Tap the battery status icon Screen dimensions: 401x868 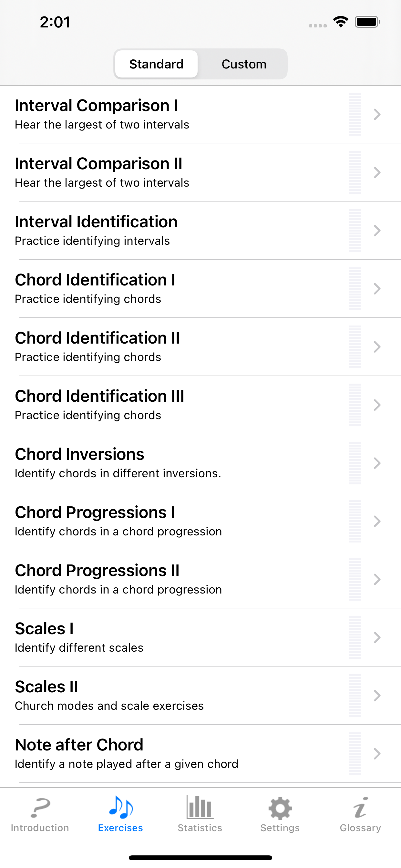[x=367, y=22]
